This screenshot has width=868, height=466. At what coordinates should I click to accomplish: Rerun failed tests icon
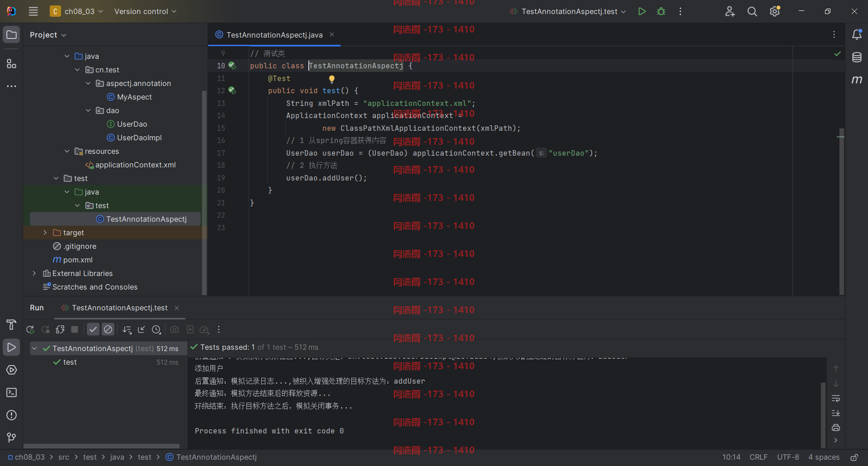(45, 330)
